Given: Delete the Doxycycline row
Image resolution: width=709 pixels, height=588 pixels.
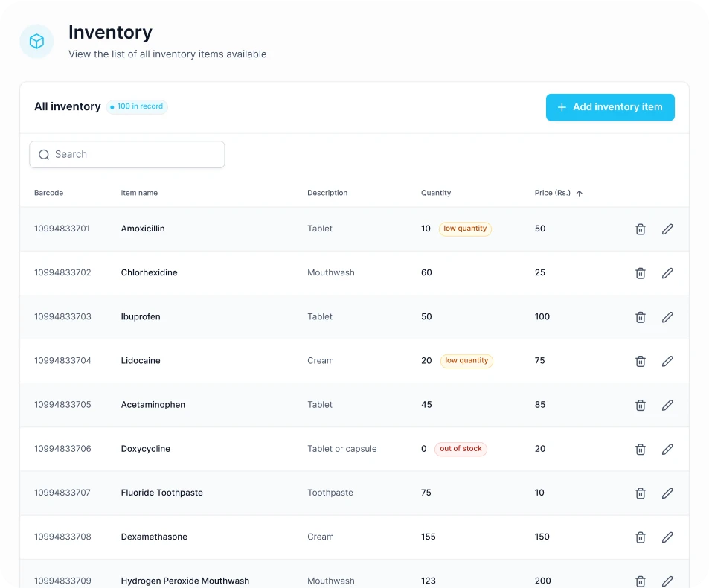Looking at the screenshot, I should coord(640,449).
